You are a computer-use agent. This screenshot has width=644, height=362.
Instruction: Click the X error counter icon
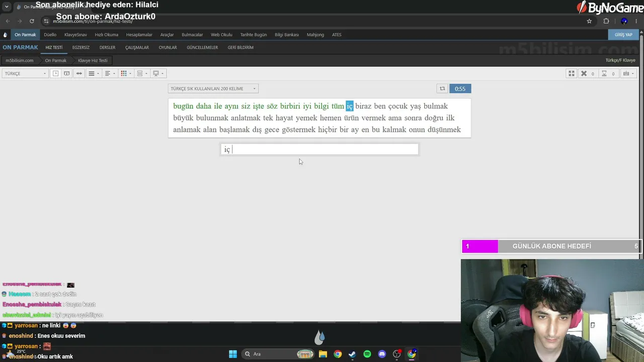pos(584,73)
